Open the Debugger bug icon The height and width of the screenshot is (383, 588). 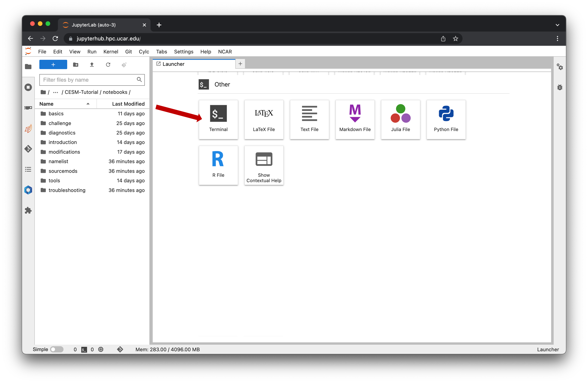560,87
